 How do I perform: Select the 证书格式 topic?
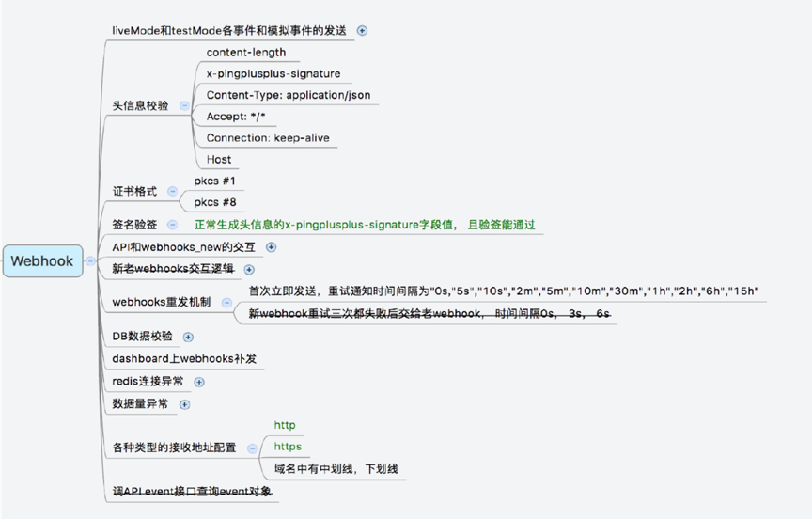pos(134,191)
